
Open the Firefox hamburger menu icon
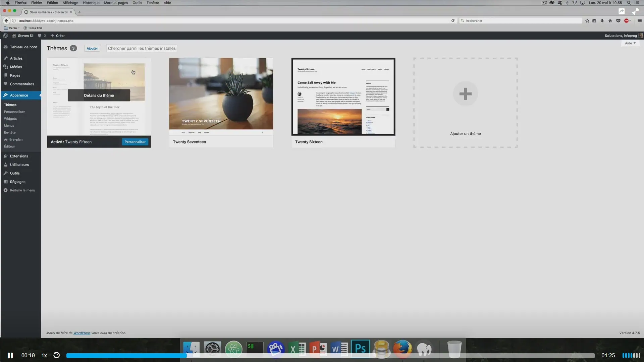(x=639, y=21)
